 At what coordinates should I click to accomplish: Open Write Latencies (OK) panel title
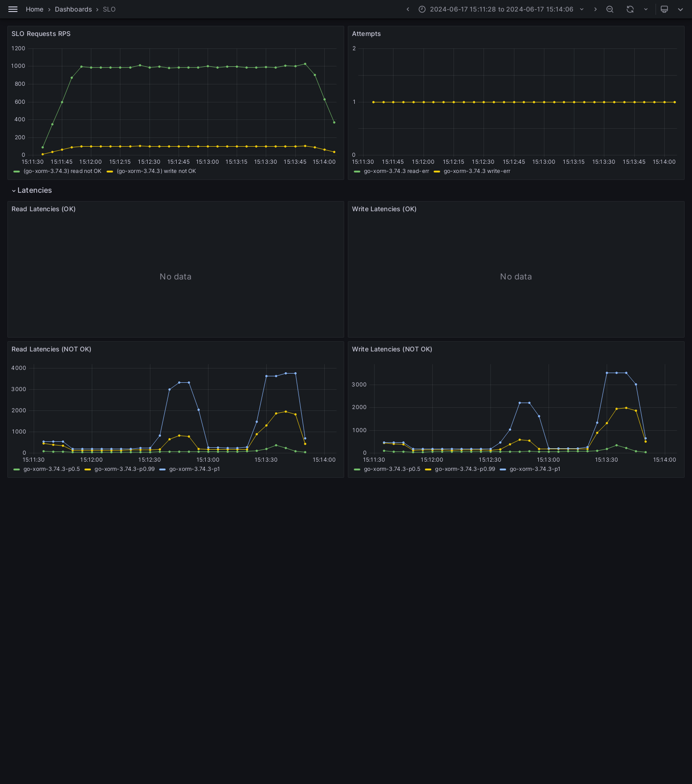(384, 209)
